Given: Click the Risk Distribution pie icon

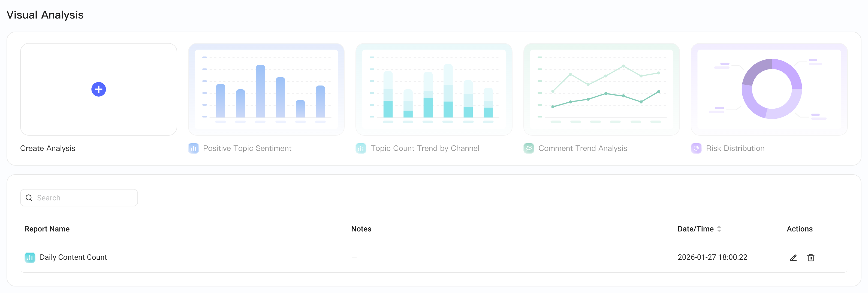Looking at the screenshot, I should click(696, 148).
